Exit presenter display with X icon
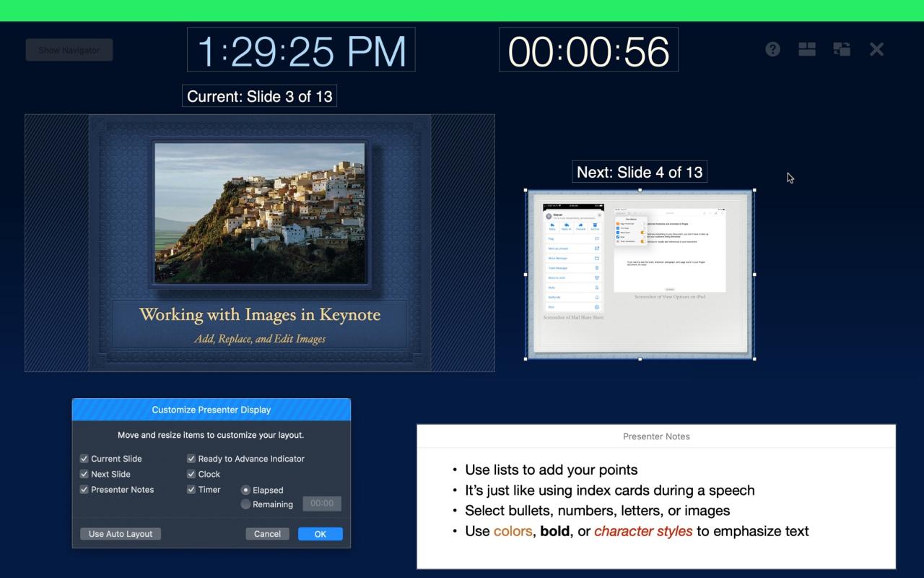Image resolution: width=924 pixels, height=578 pixels. click(x=876, y=49)
